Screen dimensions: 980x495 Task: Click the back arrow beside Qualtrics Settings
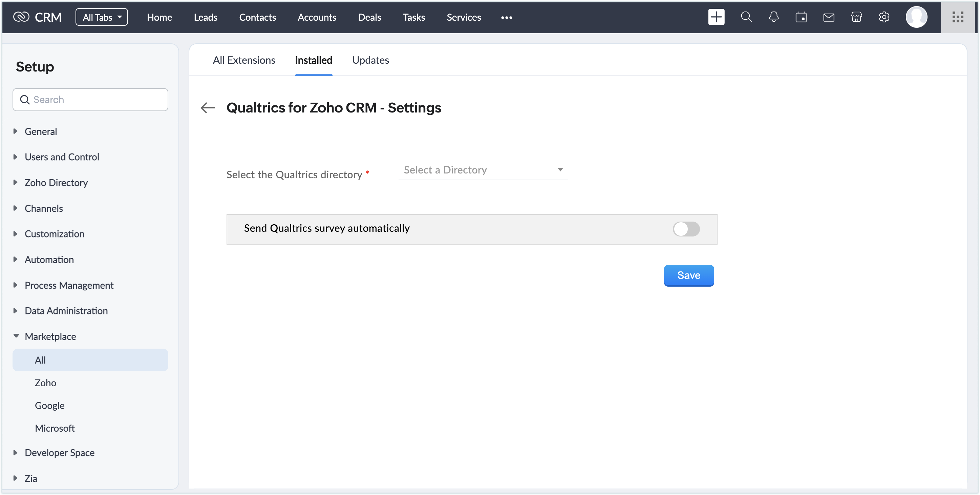[x=208, y=108]
